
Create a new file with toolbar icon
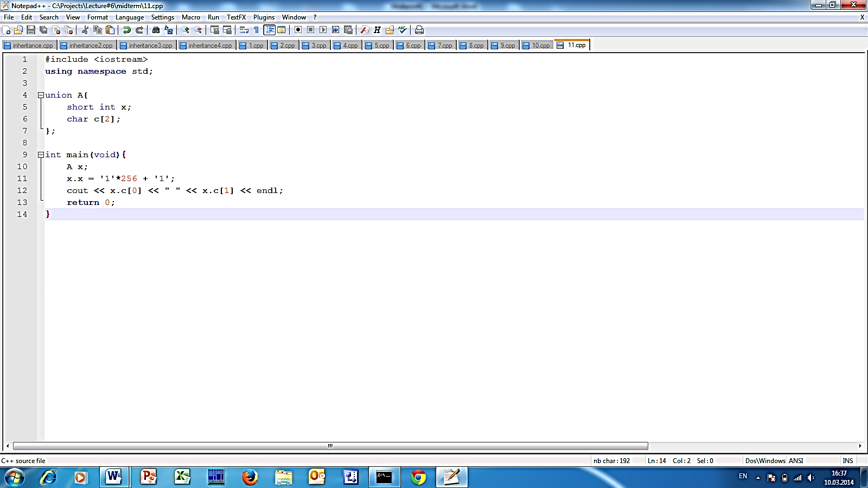[x=7, y=30]
